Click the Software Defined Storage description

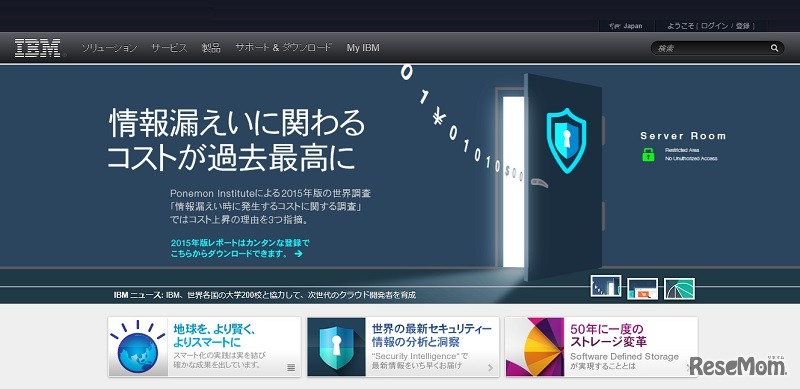pos(624,361)
